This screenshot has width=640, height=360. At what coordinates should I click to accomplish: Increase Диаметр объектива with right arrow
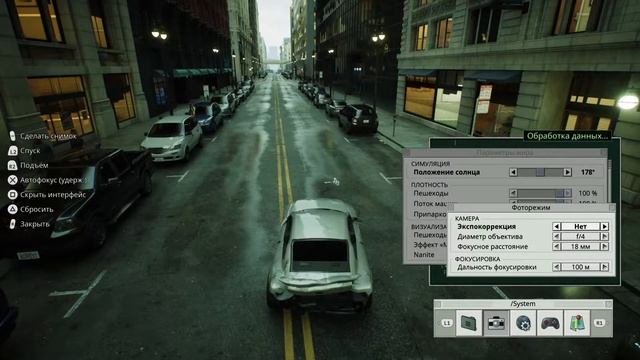coord(604,236)
